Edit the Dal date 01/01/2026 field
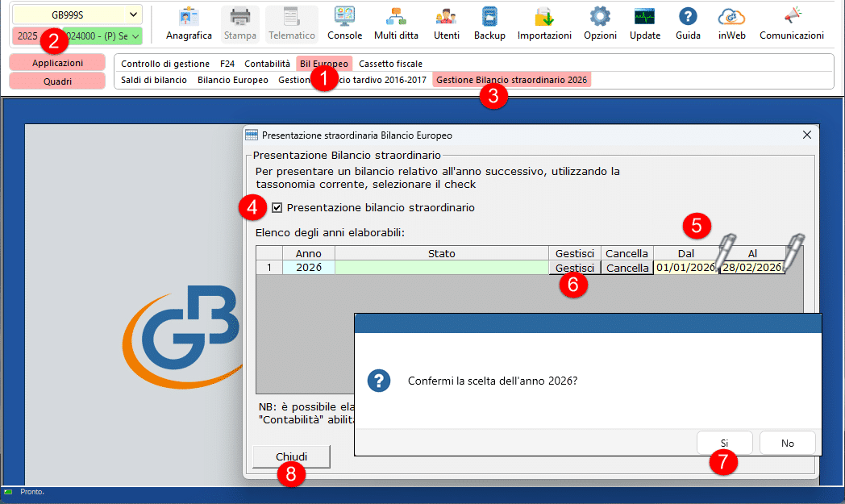Viewport: 845px width, 504px height. (x=685, y=268)
